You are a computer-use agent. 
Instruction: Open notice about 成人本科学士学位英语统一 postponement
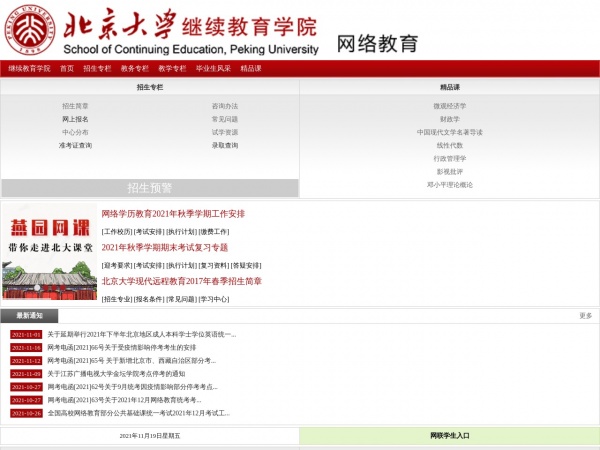tap(142, 334)
